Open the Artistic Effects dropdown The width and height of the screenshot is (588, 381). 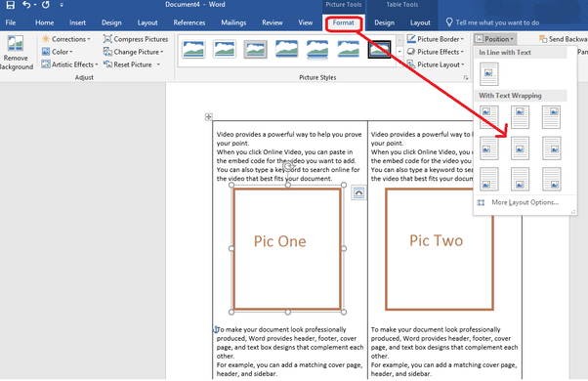tap(69, 64)
